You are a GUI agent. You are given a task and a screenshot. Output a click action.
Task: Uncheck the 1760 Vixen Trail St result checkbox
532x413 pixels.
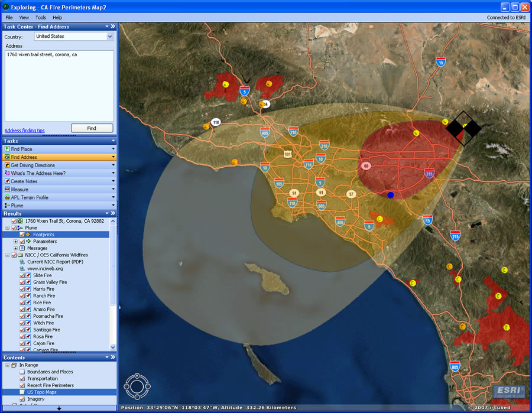pos(14,221)
